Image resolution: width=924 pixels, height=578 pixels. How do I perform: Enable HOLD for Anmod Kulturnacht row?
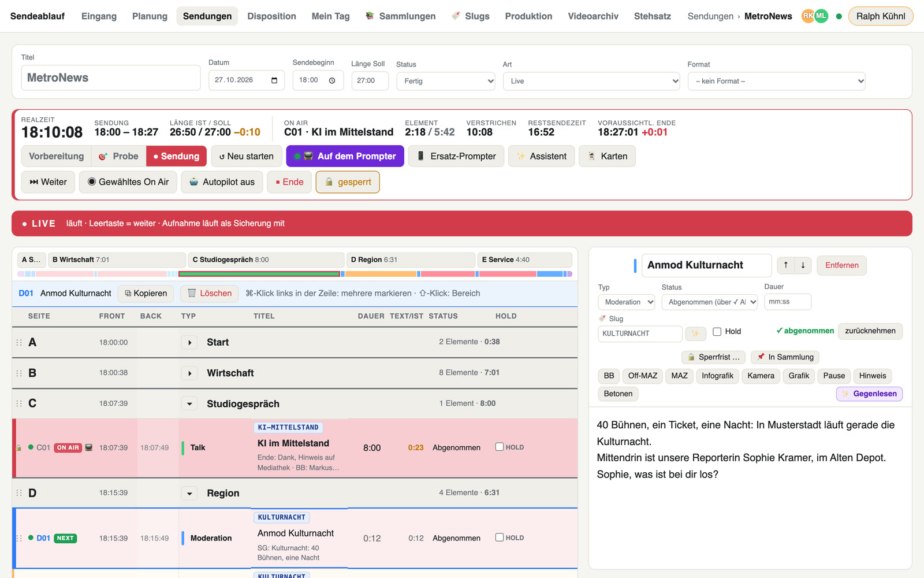(500, 538)
